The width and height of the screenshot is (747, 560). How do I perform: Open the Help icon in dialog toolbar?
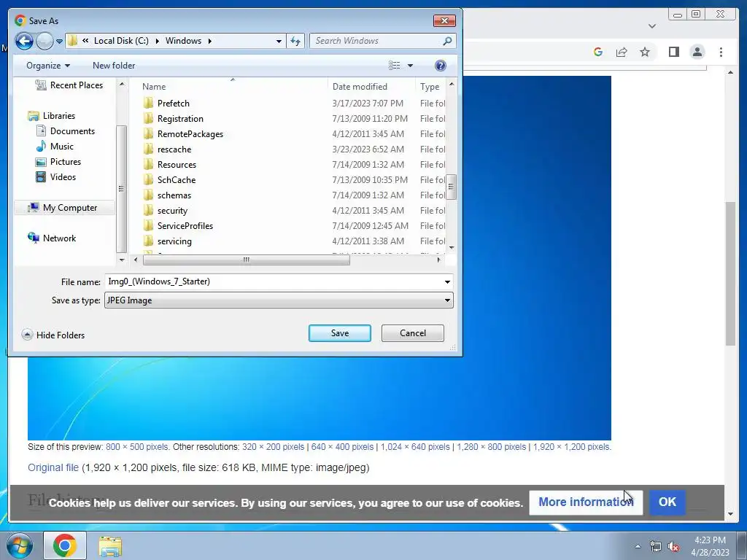(x=440, y=66)
